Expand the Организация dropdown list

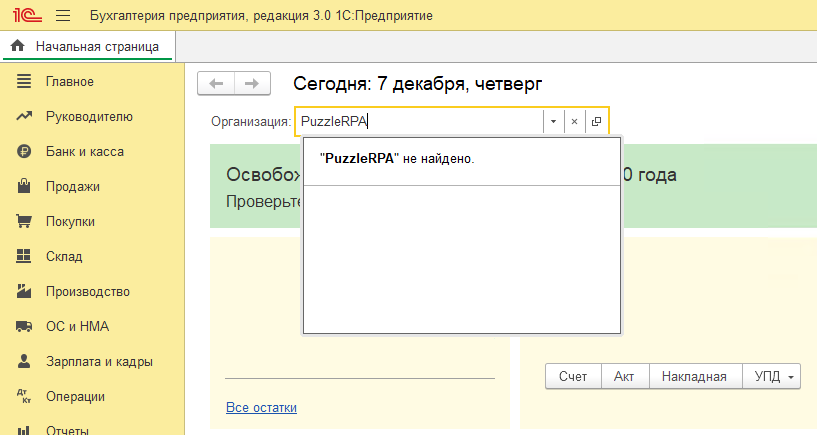pyautogui.click(x=553, y=121)
